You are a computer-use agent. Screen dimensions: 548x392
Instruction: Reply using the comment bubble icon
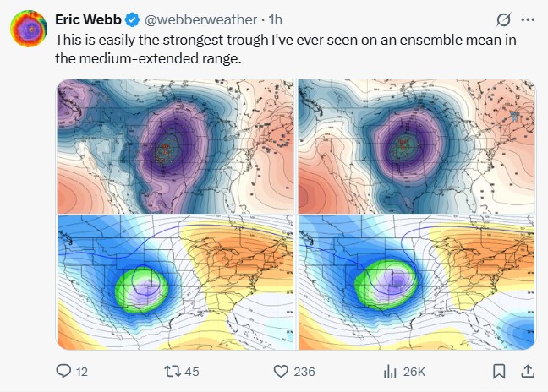63,372
